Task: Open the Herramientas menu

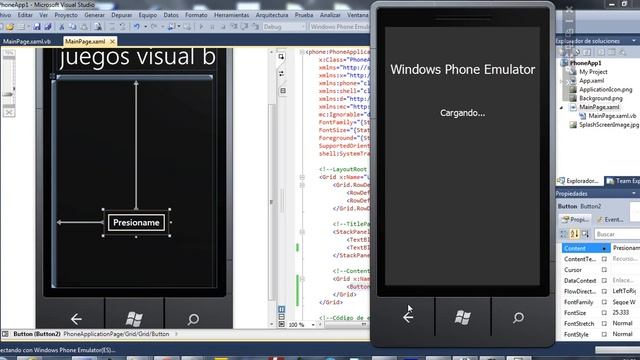Action: 231,15
